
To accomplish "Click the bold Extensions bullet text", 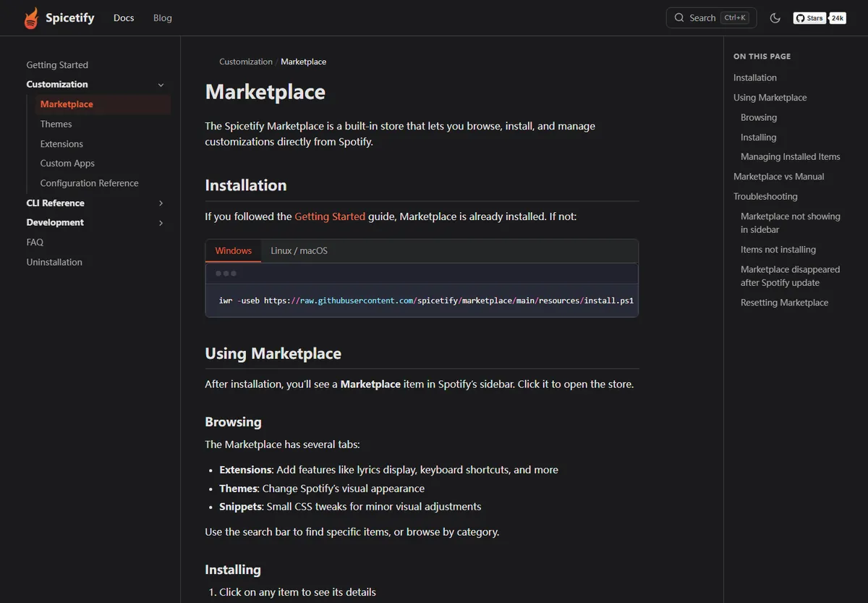I will pyautogui.click(x=247, y=470).
